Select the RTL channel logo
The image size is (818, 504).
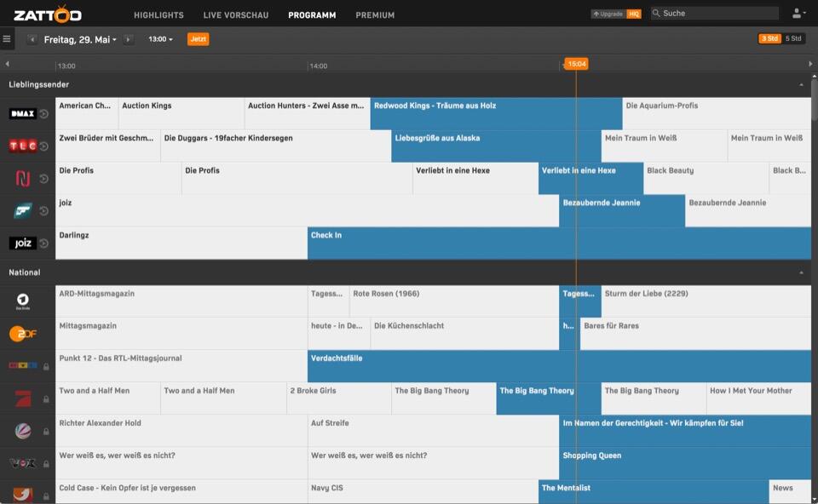coord(22,366)
